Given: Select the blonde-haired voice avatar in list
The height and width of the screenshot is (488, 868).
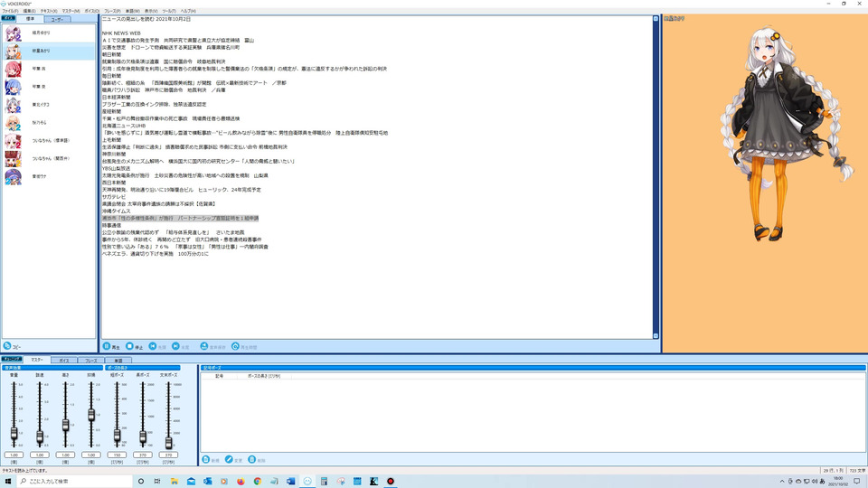Looking at the screenshot, I should (14, 123).
